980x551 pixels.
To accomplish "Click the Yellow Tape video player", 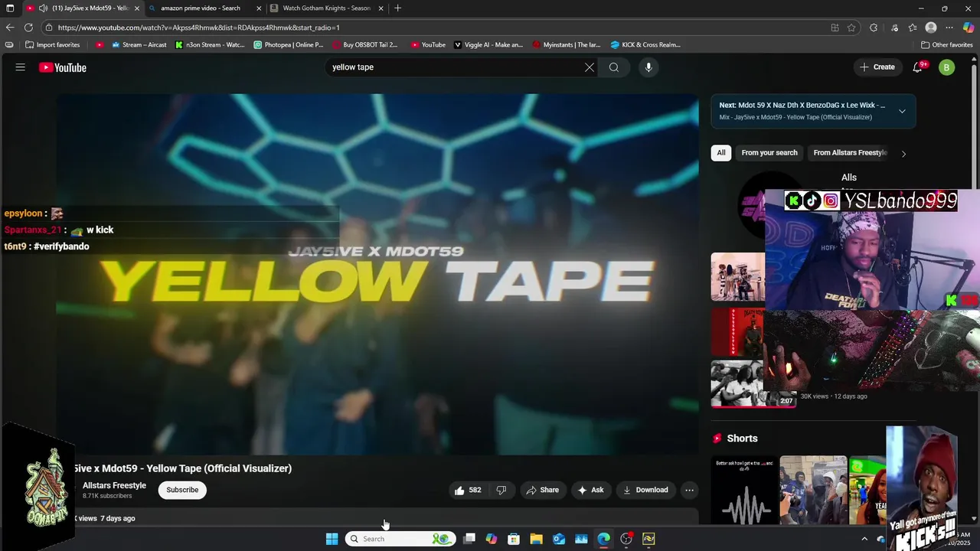I will pyautogui.click(x=377, y=274).
